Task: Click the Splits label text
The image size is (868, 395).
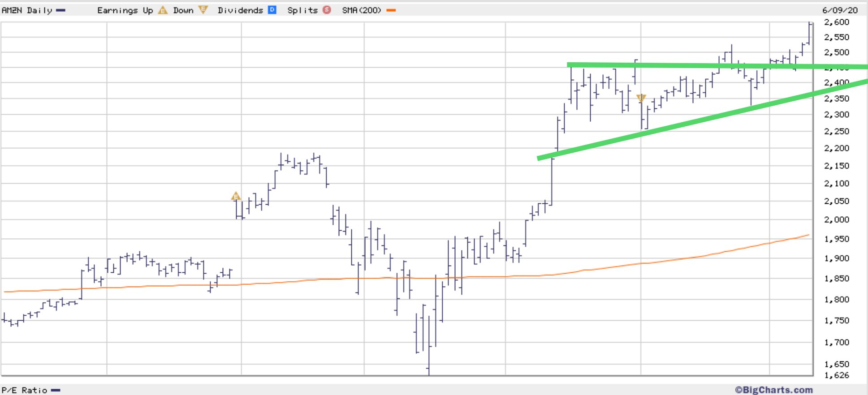Action: (302, 10)
